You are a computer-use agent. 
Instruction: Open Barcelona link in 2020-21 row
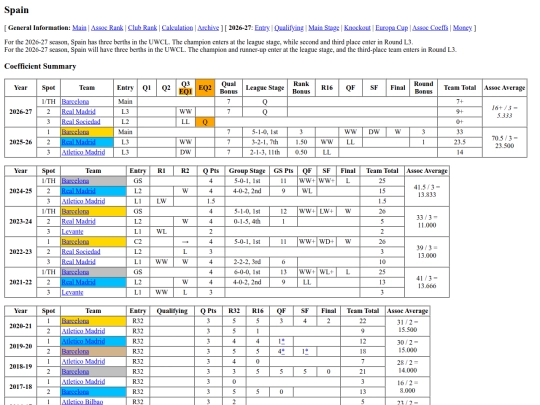75,321
